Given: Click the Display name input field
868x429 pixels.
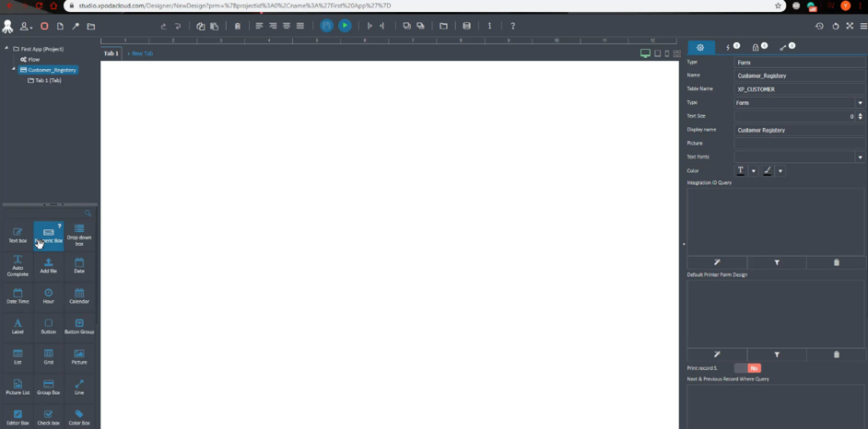Looking at the screenshot, I should (x=800, y=130).
